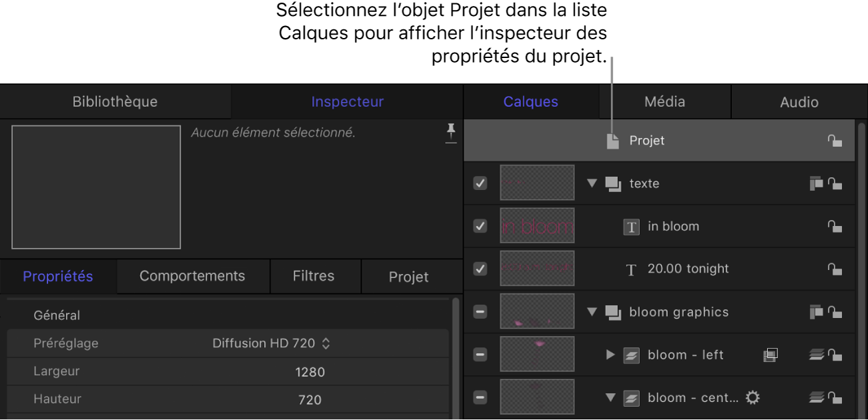Open the gear settings on bloom - cent layer
Viewport: 868px width, 420px height.
coord(752,397)
